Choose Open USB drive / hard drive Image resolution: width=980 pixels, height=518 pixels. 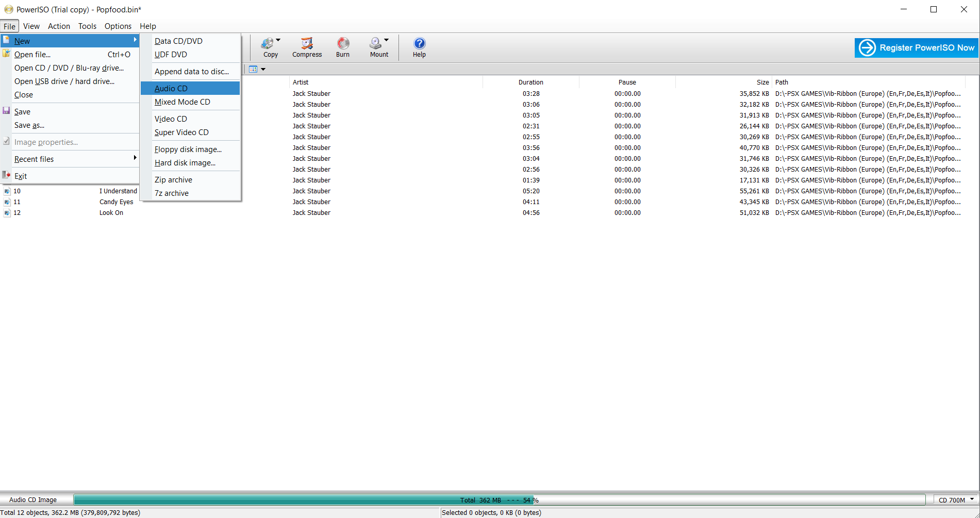(x=70, y=81)
